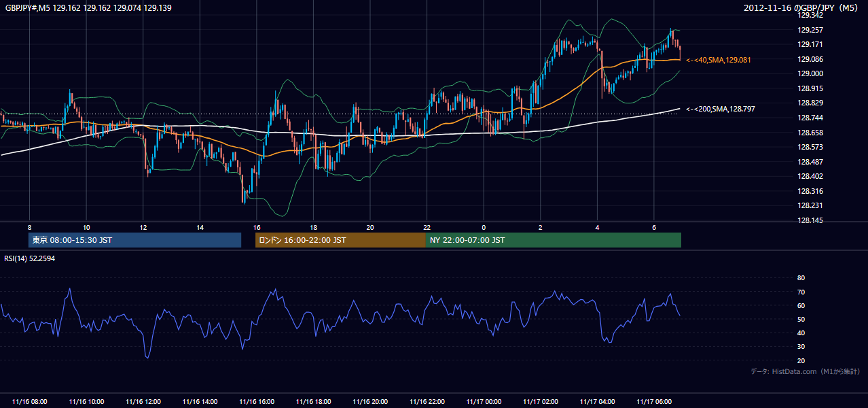Image resolution: width=868 pixels, height=408 pixels.
Task: Click price level 129.171 on axis
Action: (811, 44)
